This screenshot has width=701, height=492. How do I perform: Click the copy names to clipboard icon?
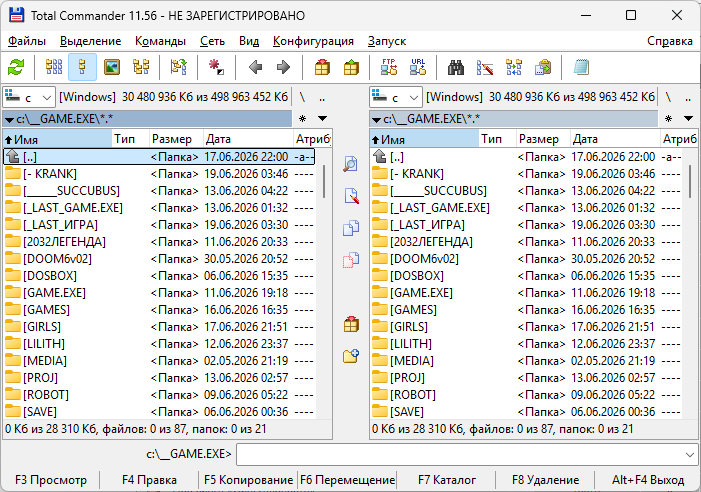pyautogui.click(x=543, y=67)
